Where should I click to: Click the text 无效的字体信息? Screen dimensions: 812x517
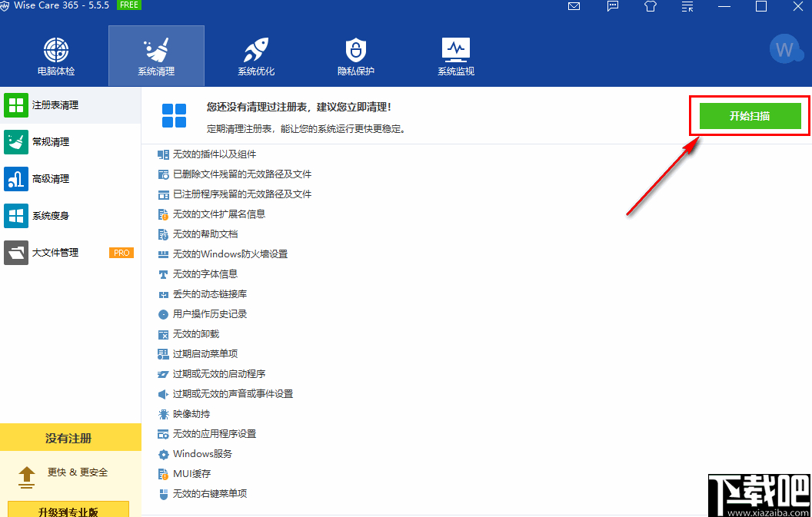coord(205,273)
